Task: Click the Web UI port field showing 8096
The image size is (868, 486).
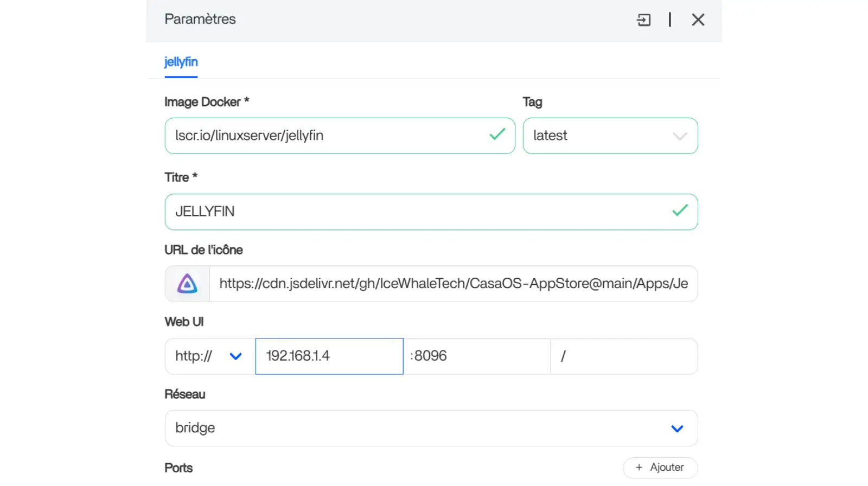Action: tap(477, 356)
